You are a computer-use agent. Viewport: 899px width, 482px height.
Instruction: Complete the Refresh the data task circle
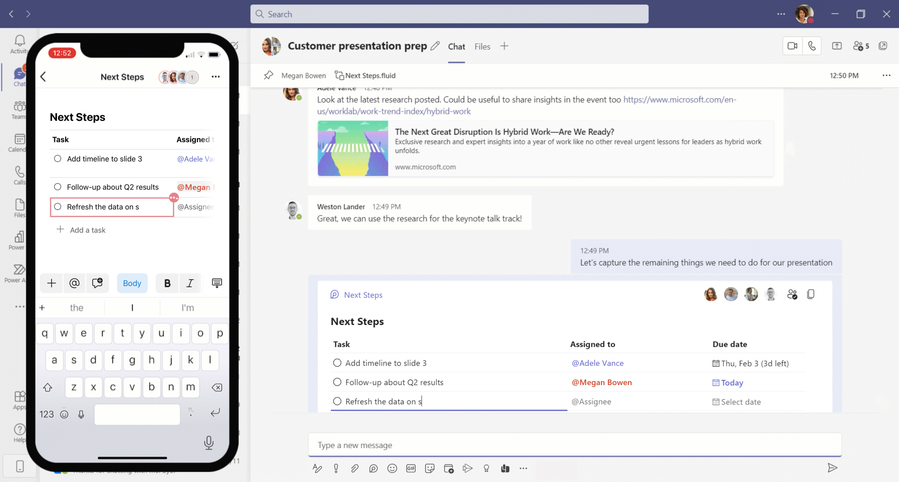(337, 401)
